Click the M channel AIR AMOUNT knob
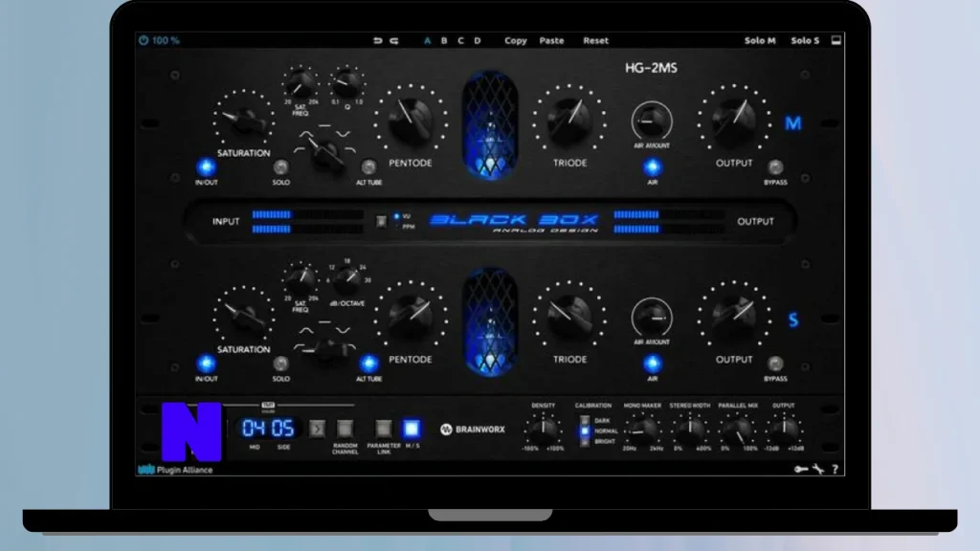 (652, 121)
